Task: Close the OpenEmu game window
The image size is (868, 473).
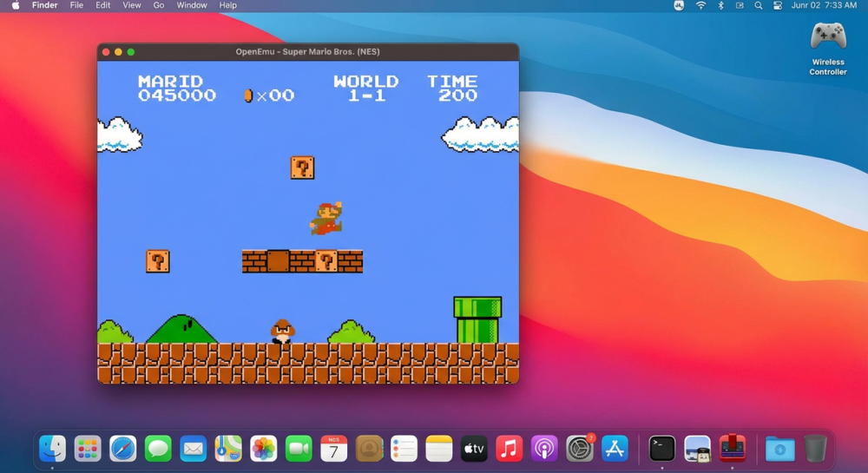Action: pyautogui.click(x=106, y=52)
